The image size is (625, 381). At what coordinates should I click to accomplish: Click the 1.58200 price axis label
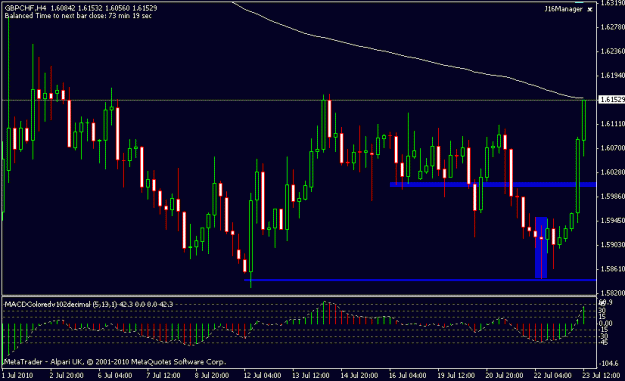click(x=612, y=293)
